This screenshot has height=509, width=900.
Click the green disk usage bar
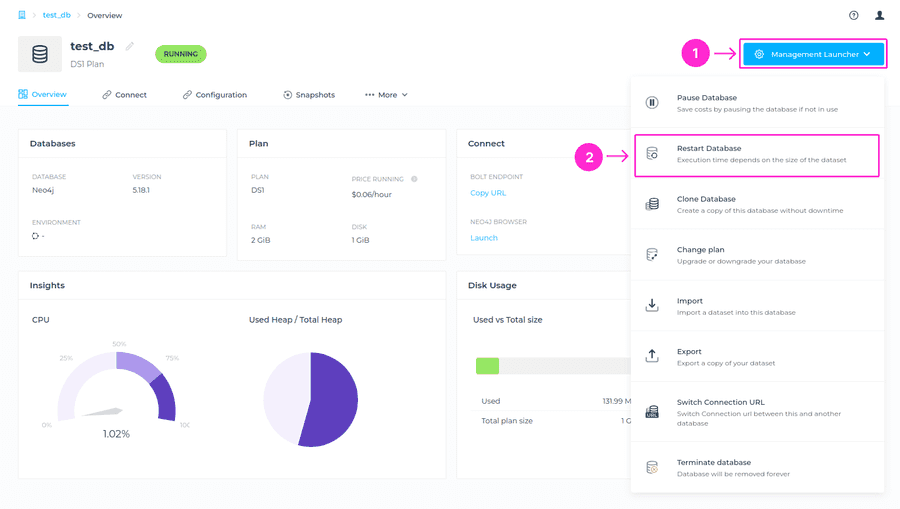[x=487, y=366]
